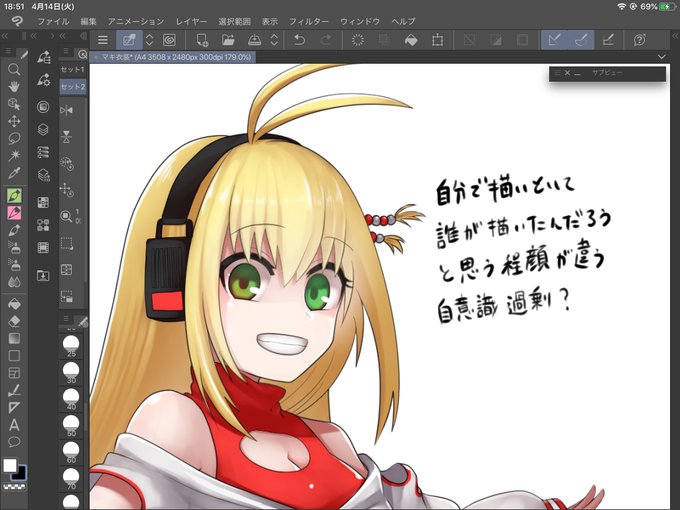Expand arrows next to touch gesture button
The height and width of the screenshot is (510, 680).
tap(149, 40)
